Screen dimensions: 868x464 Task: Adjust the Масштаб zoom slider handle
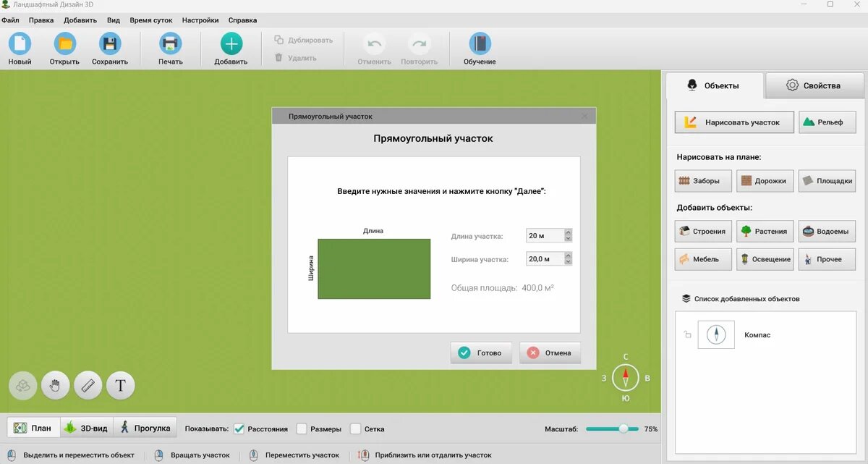624,429
